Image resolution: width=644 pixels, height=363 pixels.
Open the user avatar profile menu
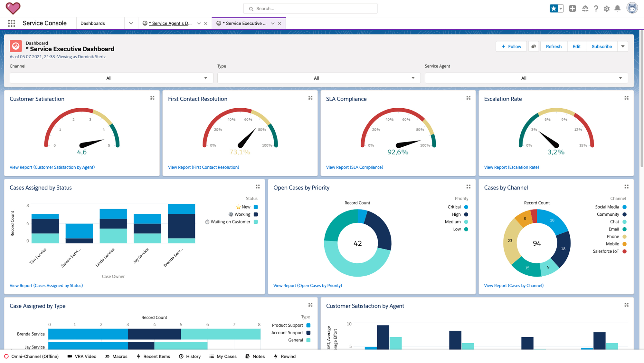coord(632,8)
